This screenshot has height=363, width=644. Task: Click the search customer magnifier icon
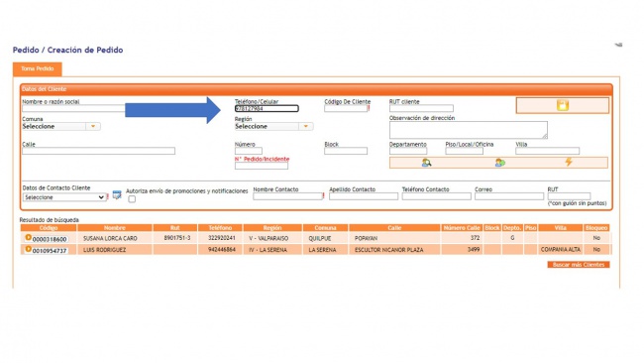pyautogui.click(x=426, y=163)
